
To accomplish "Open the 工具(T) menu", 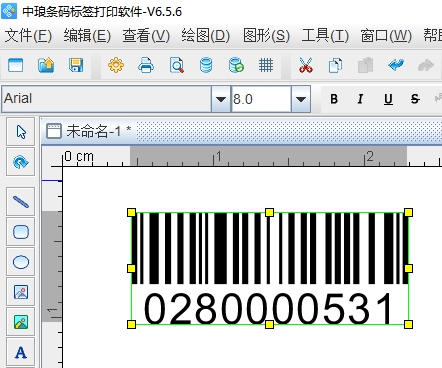I will point(325,35).
